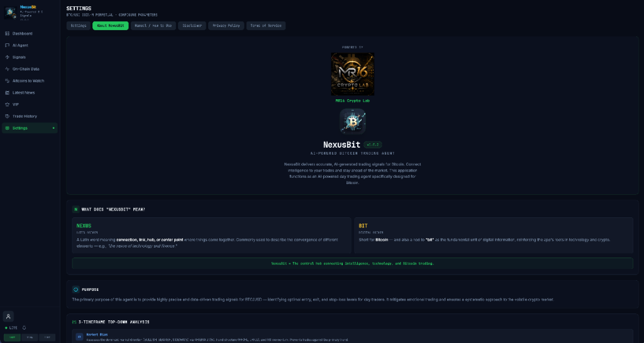Click the MR16 Crypto Lab logo image
Image resolution: width=644 pixels, height=343 pixels.
(x=352, y=74)
